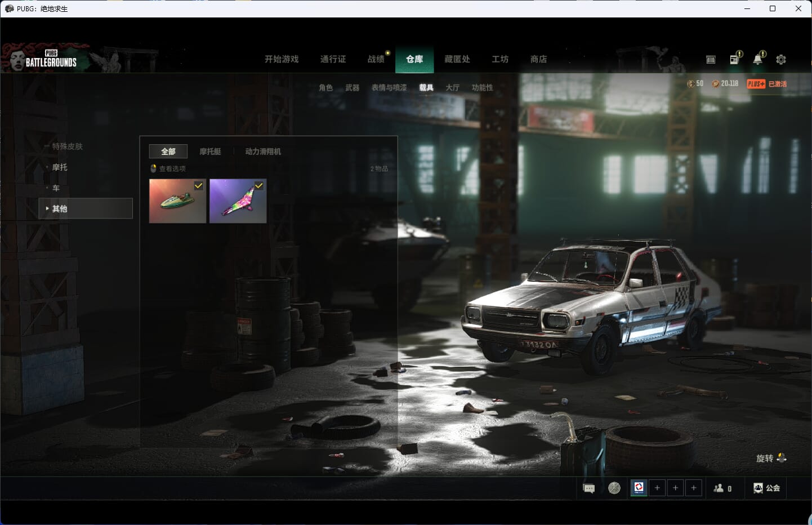
Task: Click the 旋转 rotate label
Action: pos(765,458)
